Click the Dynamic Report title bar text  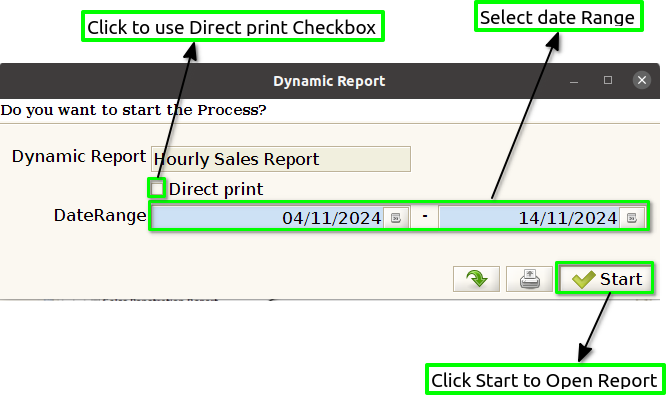point(329,81)
